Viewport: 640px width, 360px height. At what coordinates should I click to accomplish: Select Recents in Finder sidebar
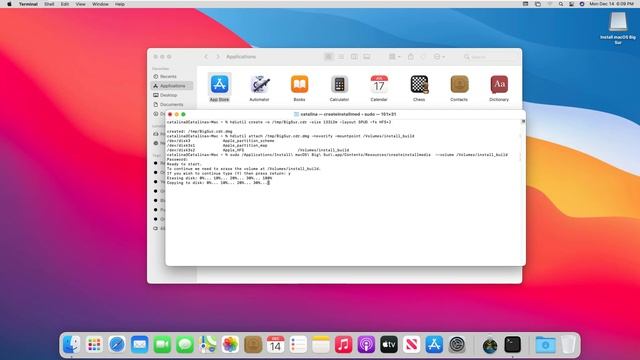pos(171,76)
